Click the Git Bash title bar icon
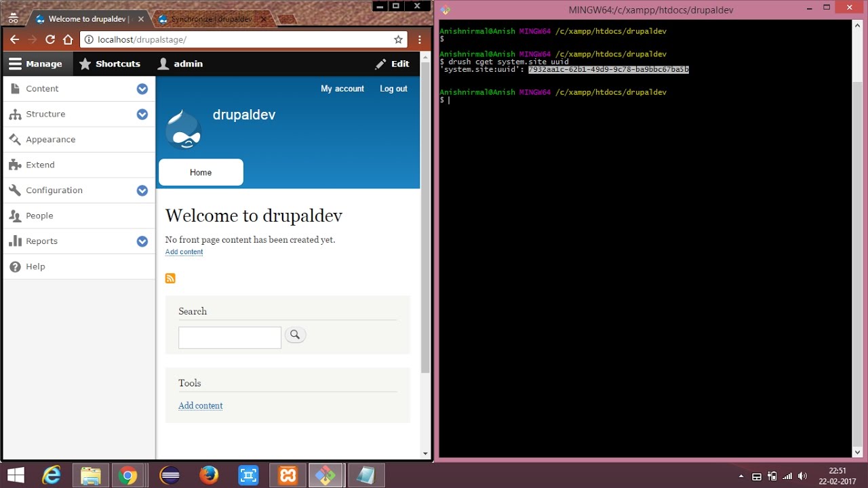868x488 pixels. coord(446,9)
